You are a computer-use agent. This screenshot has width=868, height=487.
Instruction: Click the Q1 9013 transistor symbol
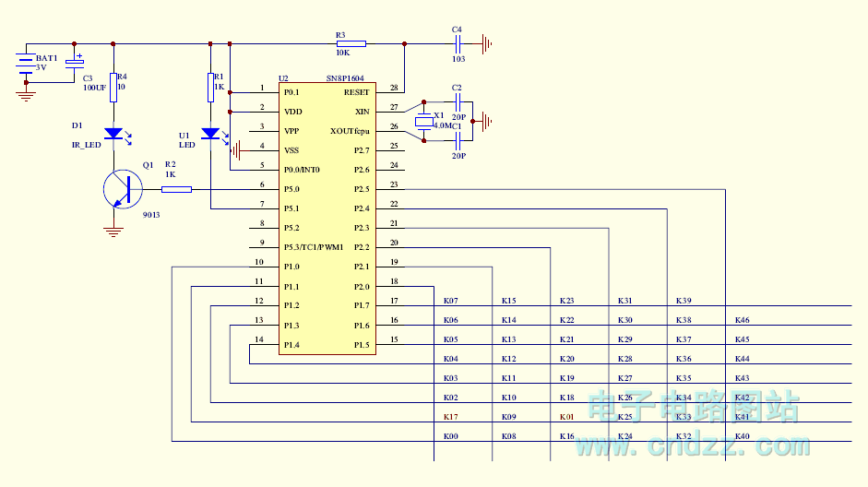coord(121,189)
